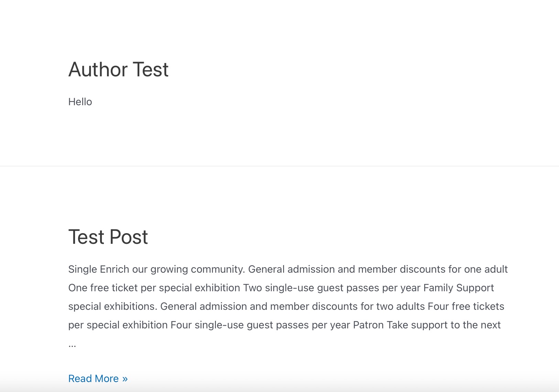The width and height of the screenshot is (559, 392).
Task: Click the word "Post" in the post title
Action: (x=129, y=237)
